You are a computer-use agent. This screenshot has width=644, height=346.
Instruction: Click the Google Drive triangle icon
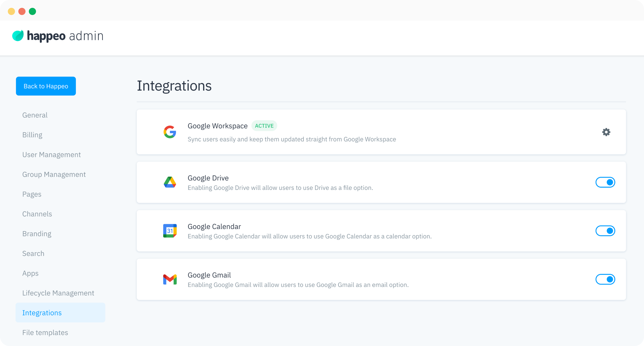(169, 182)
